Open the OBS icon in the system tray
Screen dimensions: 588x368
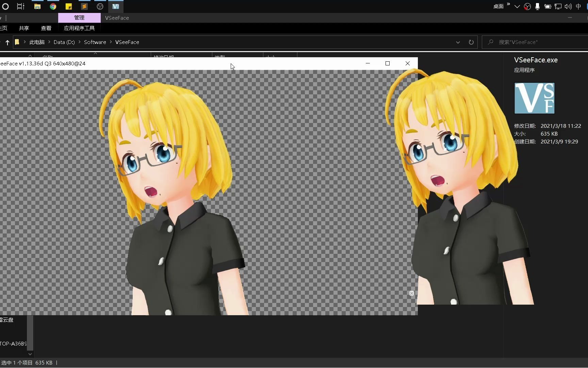(x=527, y=6)
